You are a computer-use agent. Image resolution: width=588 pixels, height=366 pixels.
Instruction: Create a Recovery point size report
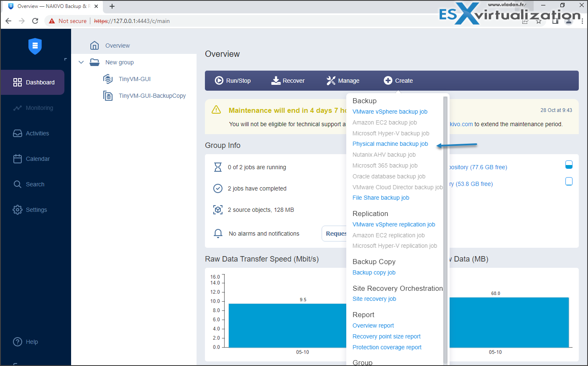[x=386, y=336]
